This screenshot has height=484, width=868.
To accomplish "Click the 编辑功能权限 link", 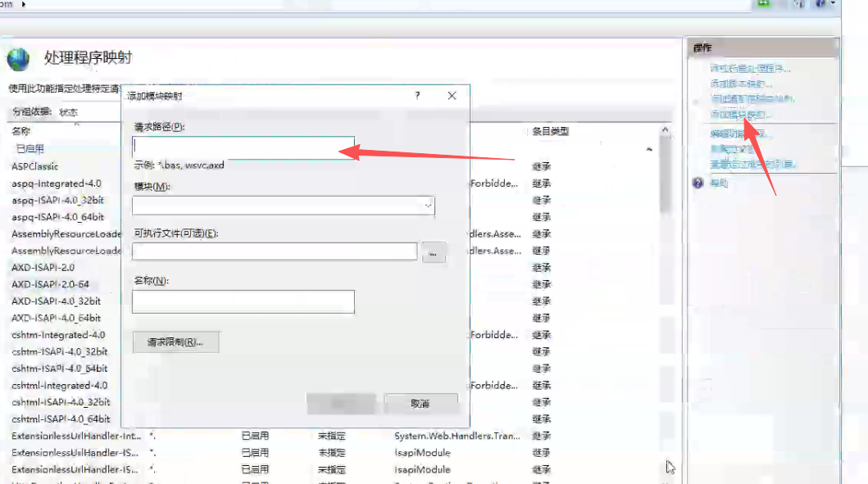I will point(741,133).
